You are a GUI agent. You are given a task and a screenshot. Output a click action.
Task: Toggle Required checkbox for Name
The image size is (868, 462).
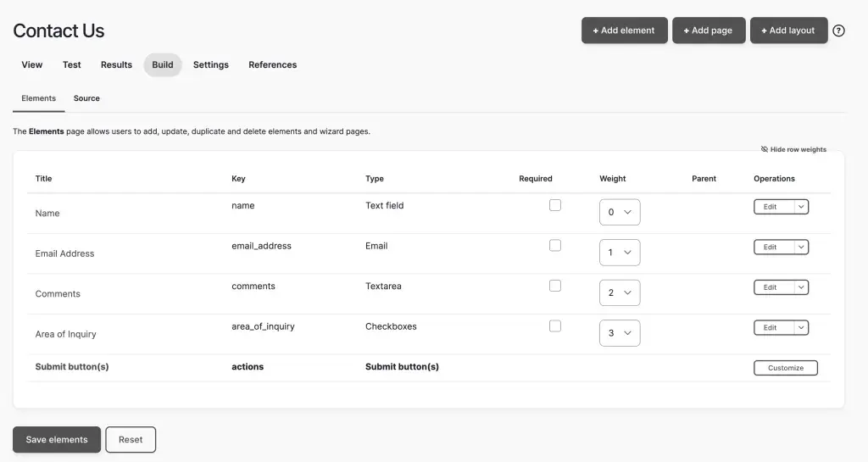(x=555, y=205)
